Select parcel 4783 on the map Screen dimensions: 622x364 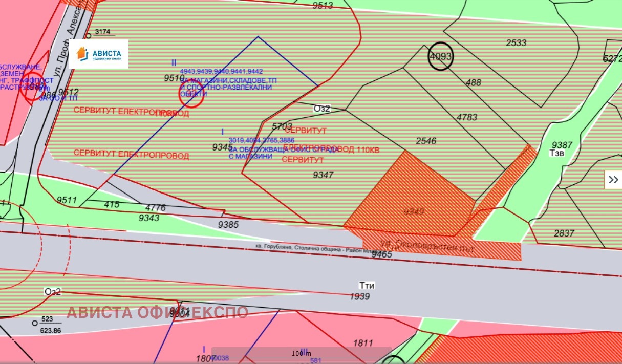pos(467,117)
